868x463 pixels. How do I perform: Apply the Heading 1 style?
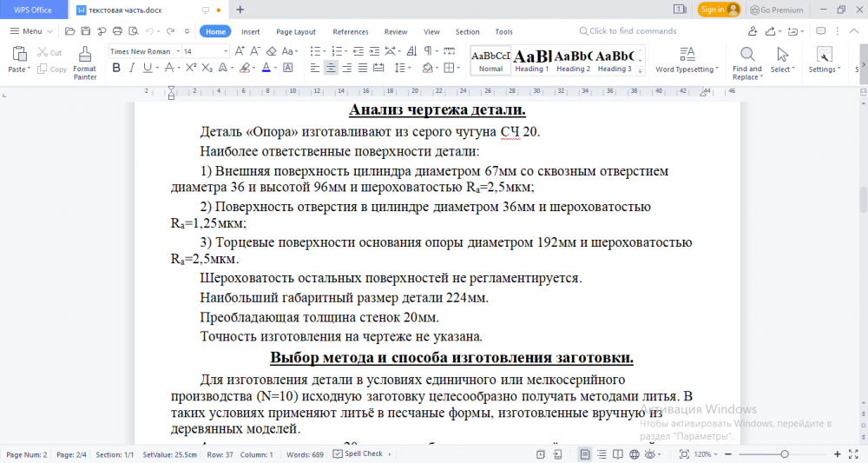(531, 59)
